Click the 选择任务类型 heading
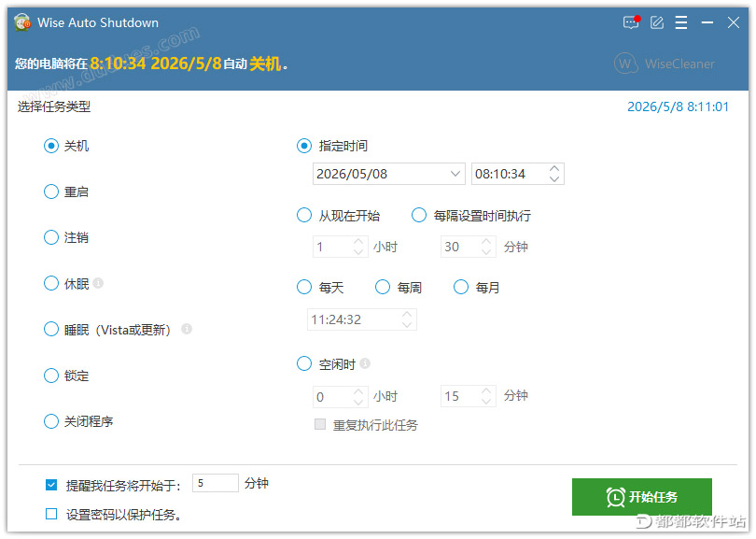The width and height of the screenshot is (756, 539). pos(54,106)
